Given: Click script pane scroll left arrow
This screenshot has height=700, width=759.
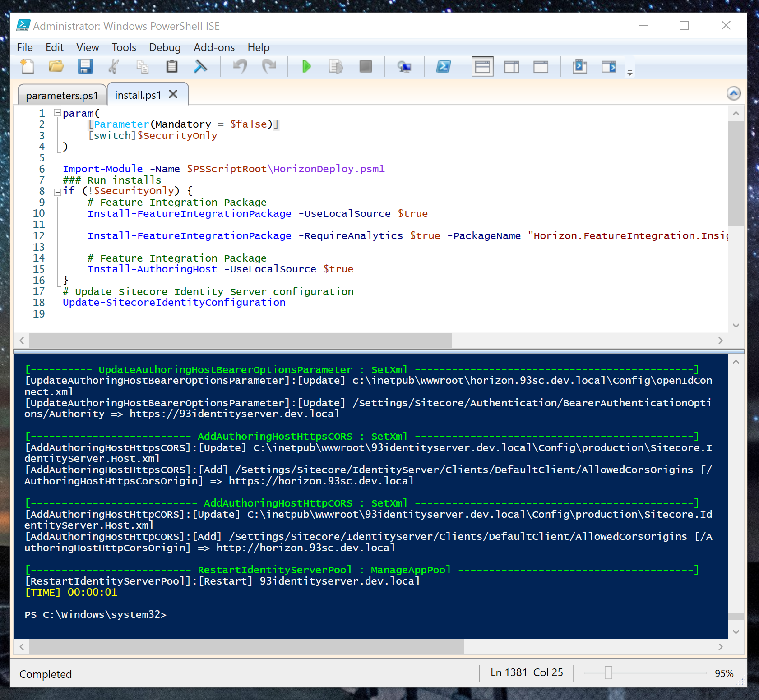Looking at the screenshot, I should [22, 341].
